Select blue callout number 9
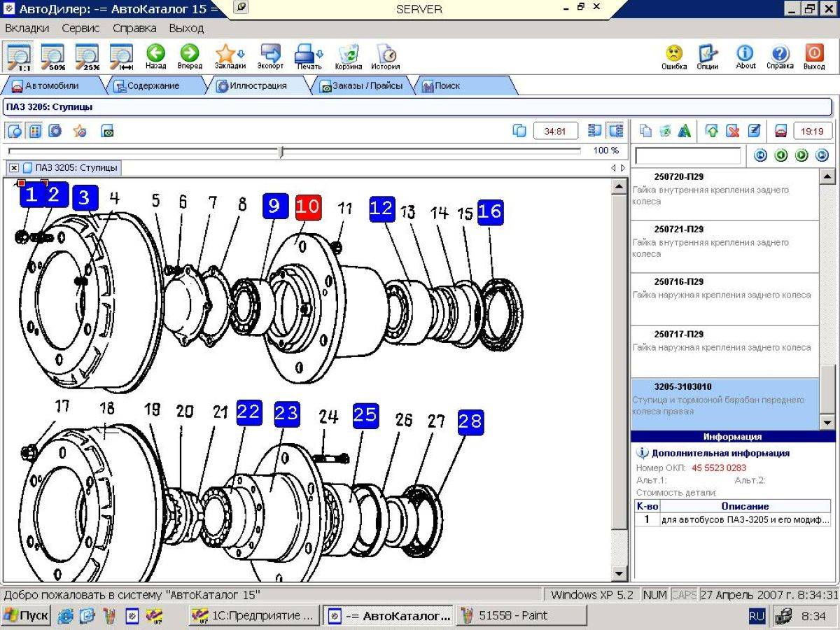840x630 pixels. pyautogui.click(x=275, y=206)
